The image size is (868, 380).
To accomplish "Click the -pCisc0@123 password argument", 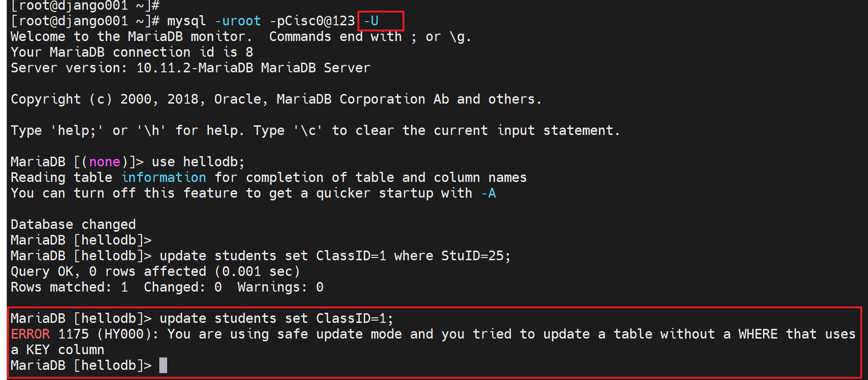I will click(312, 21).
